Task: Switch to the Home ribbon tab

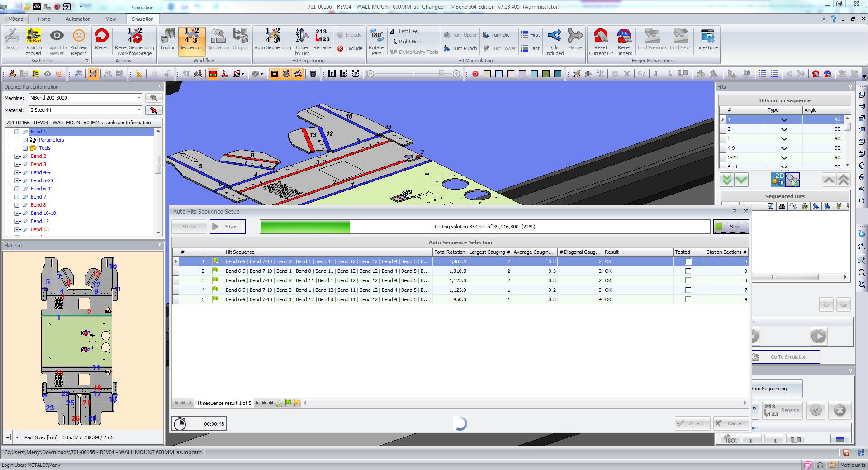Action: [x=44, y=19]
